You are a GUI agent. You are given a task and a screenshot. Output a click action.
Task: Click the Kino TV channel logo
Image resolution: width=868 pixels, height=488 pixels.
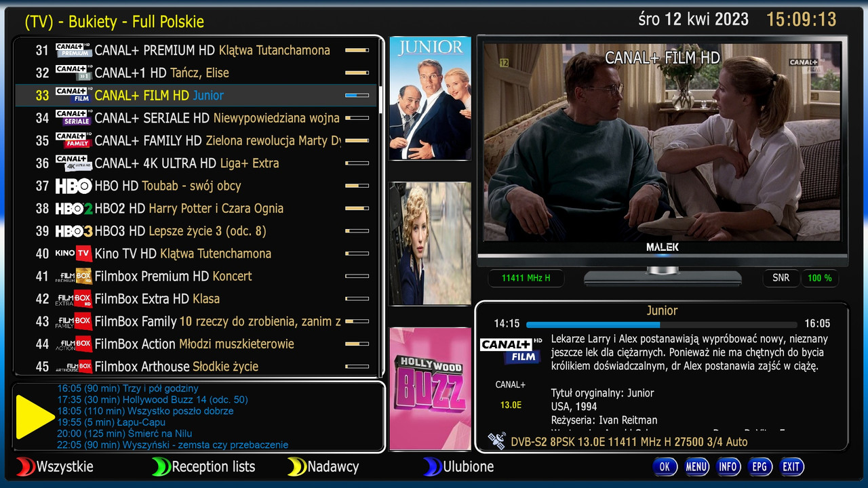tap(73, 253)
